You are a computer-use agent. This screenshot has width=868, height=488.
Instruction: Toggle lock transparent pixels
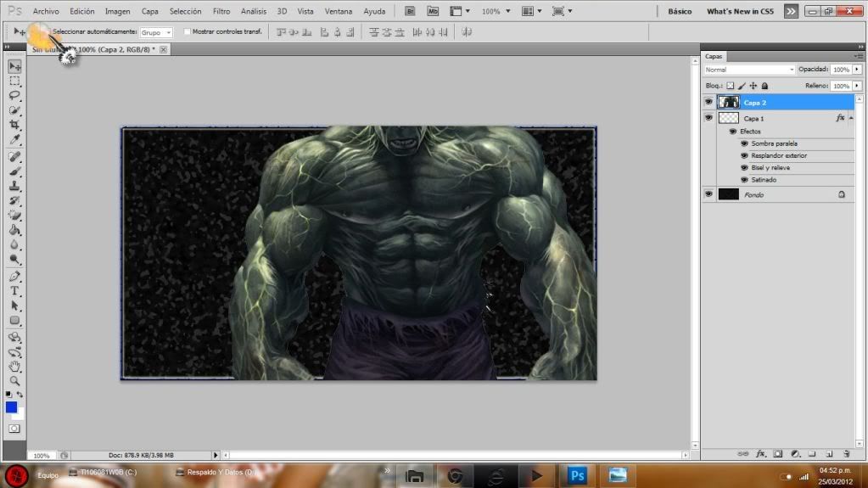(x=731, y=86)
